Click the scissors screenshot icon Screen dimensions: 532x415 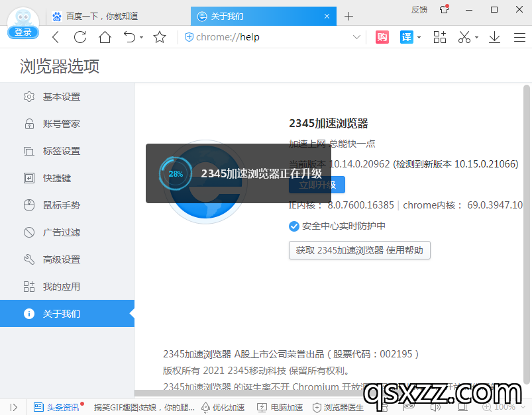[x=464, y=37]
